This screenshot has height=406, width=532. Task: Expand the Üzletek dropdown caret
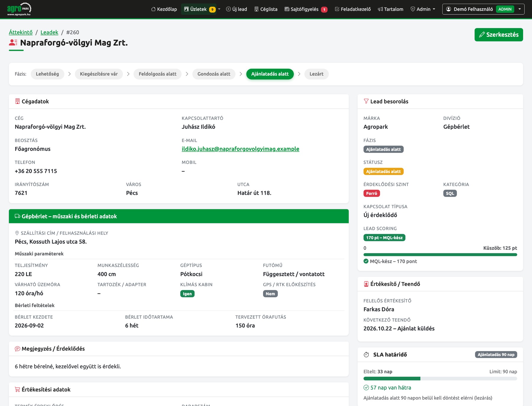219,9
